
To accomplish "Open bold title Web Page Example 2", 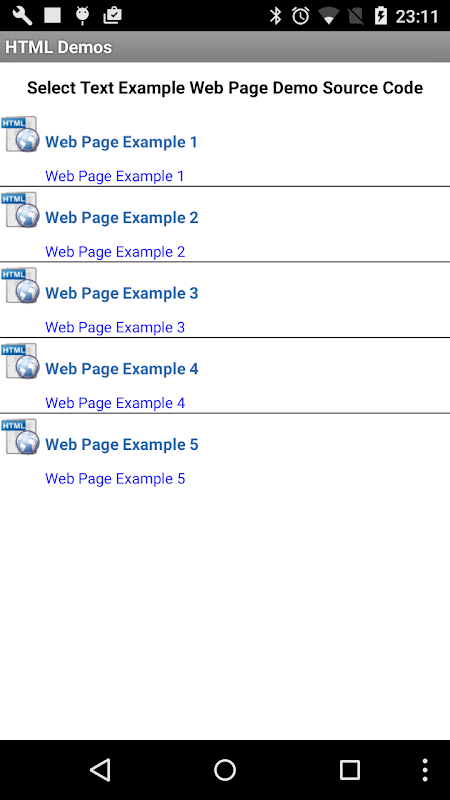I will coord(121,217).
